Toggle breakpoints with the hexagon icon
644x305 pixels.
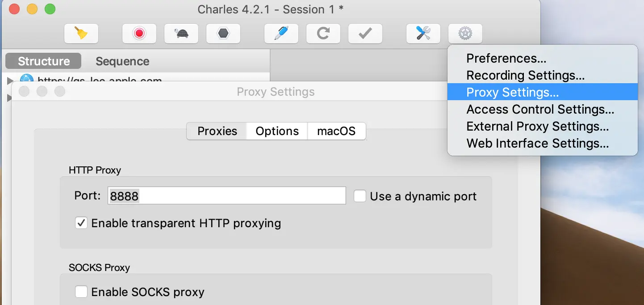click(x=223, y=34)
